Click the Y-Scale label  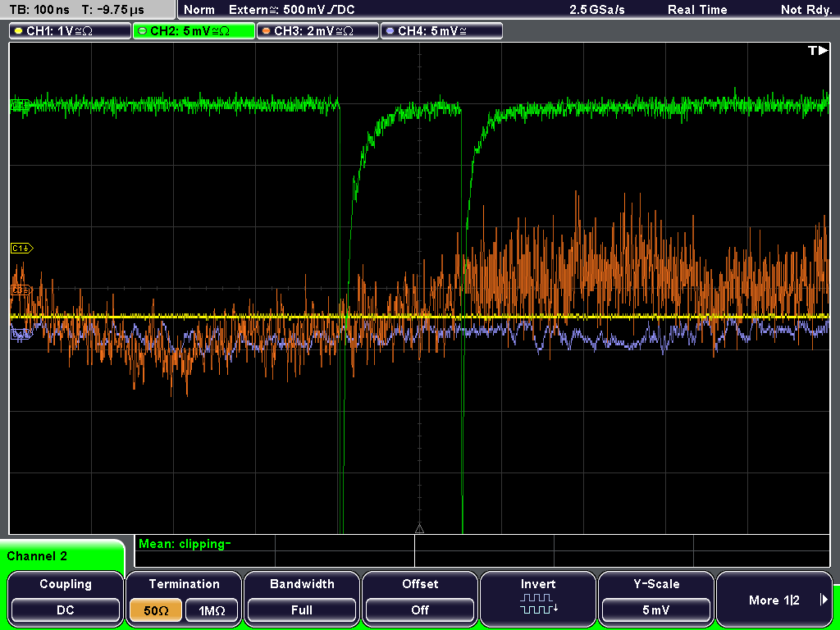tap(656, 584)
